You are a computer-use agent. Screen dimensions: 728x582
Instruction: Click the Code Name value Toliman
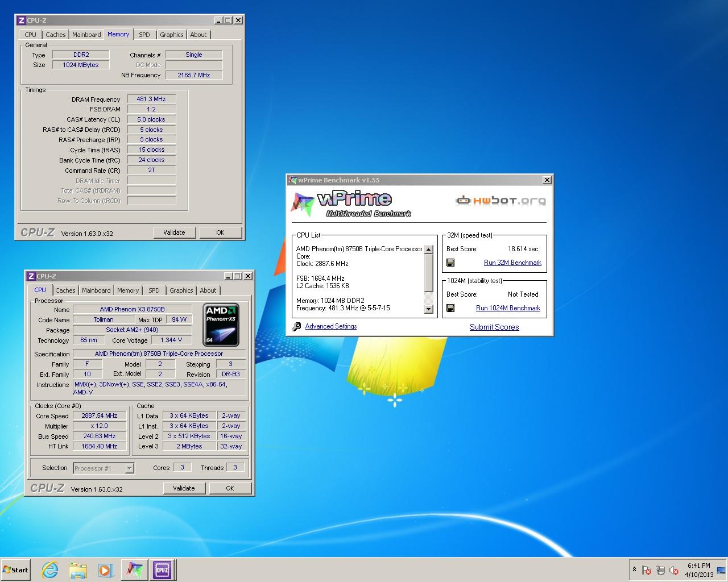click(x=104, y=319)
